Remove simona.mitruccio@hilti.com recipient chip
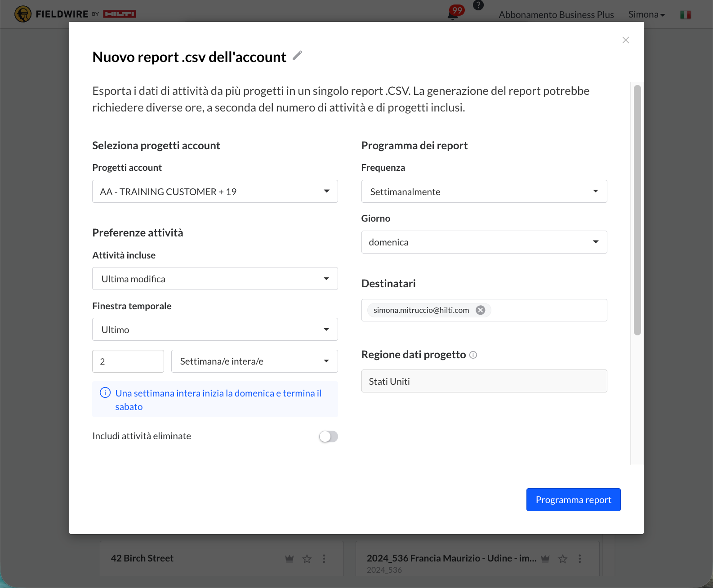 481,310
